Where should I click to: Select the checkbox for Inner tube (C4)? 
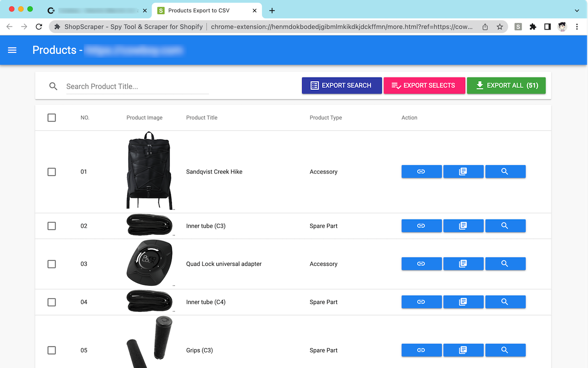pyautogui.click(x=51, y=302)
